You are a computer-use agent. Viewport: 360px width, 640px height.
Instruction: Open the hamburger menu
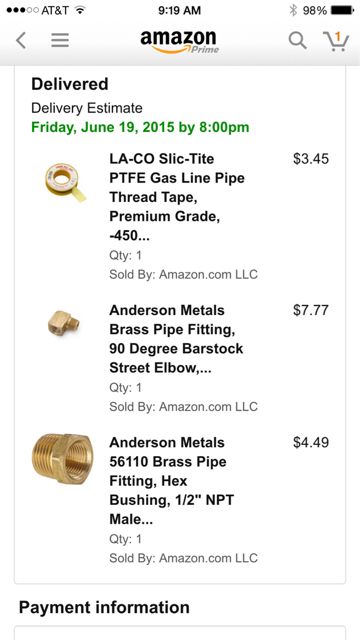60,40
